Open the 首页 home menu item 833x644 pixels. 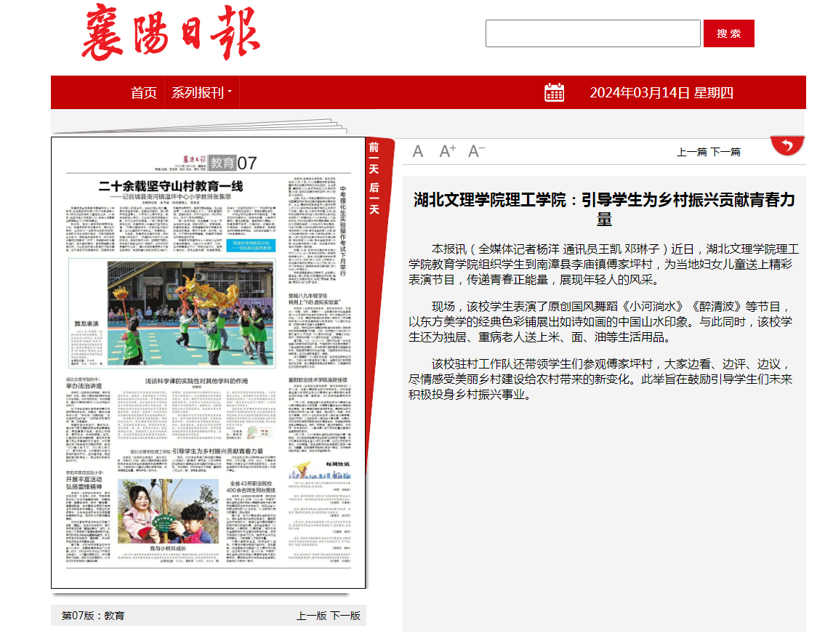click(x=144, y=92)
